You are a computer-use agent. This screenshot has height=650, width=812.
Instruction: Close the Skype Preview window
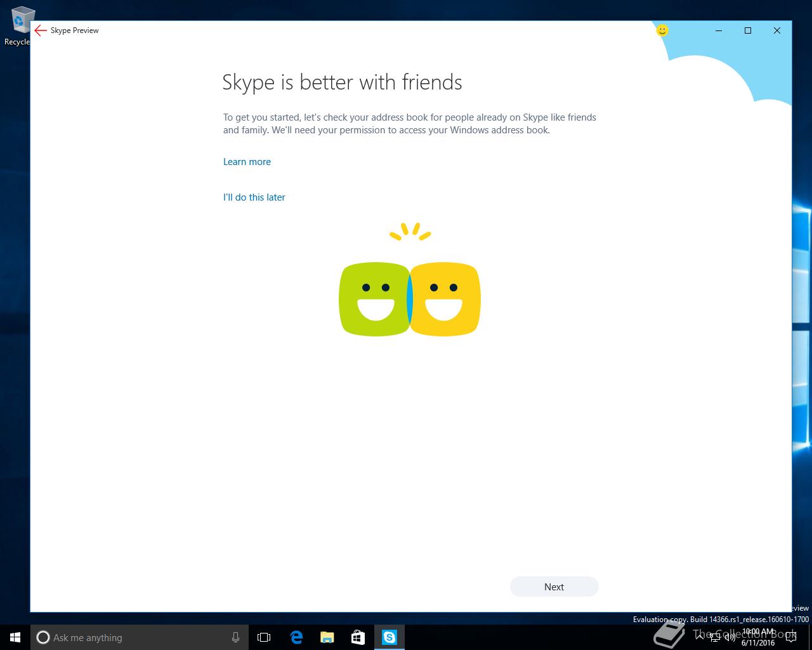click(777, 30)
